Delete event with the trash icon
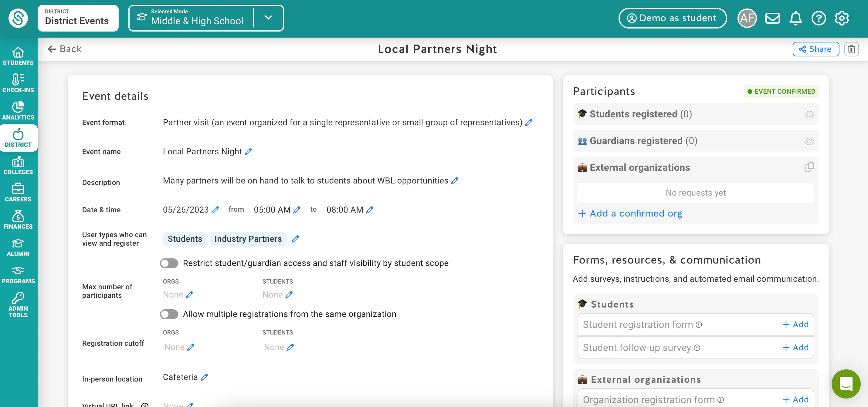This screenshot has width=868, height=407. pyautogui.click(x=852, y=49)
